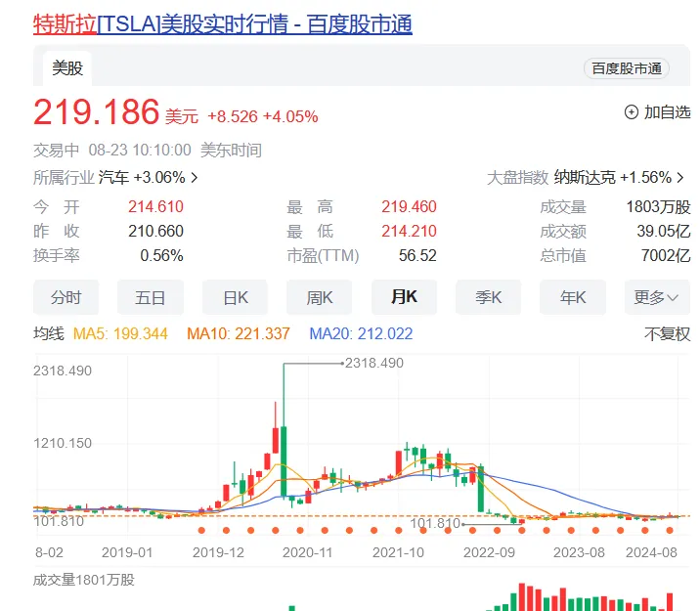Click the 1210.150 y-axis label

point(63,443)
